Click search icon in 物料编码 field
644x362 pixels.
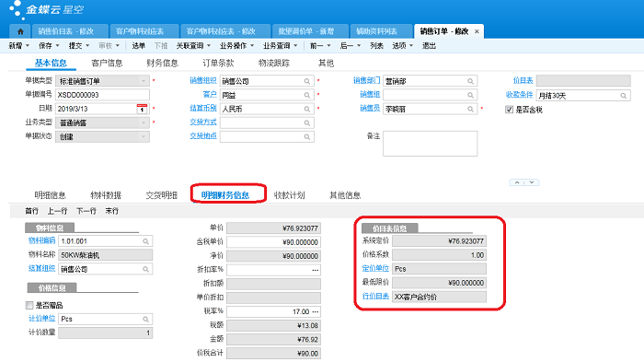click(x=145, y=241)
